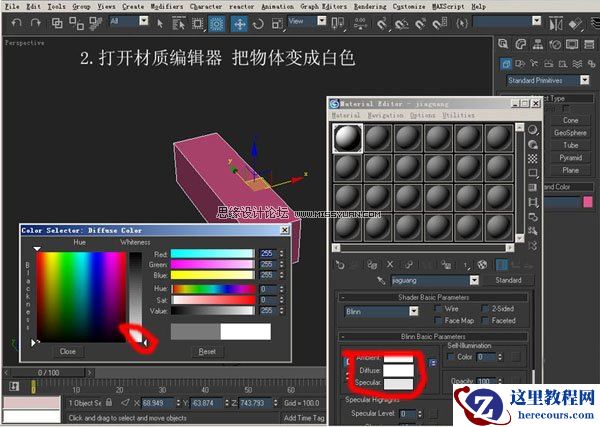Open the Create command panel tab
Viewport: 600px width, 427px height.
click(x=504, y=44)
